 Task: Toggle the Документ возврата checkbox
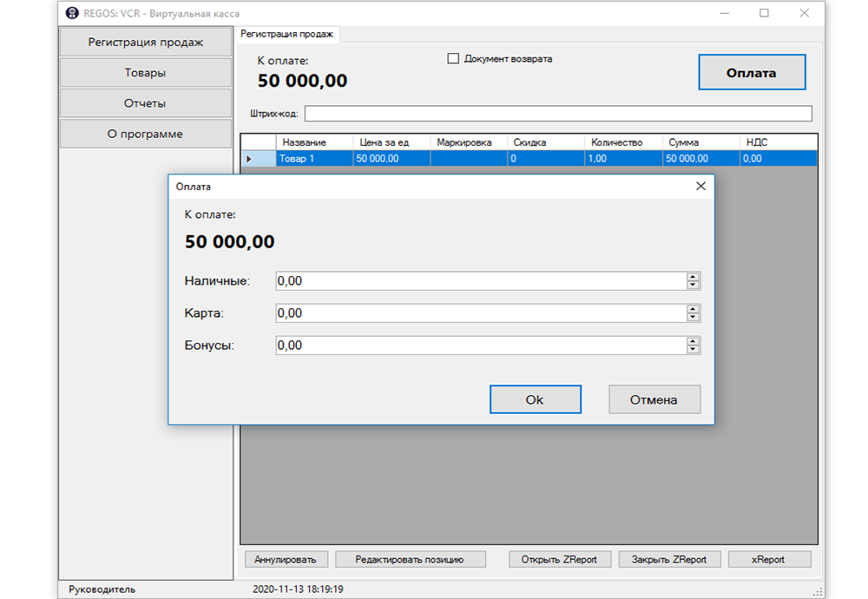452,59
